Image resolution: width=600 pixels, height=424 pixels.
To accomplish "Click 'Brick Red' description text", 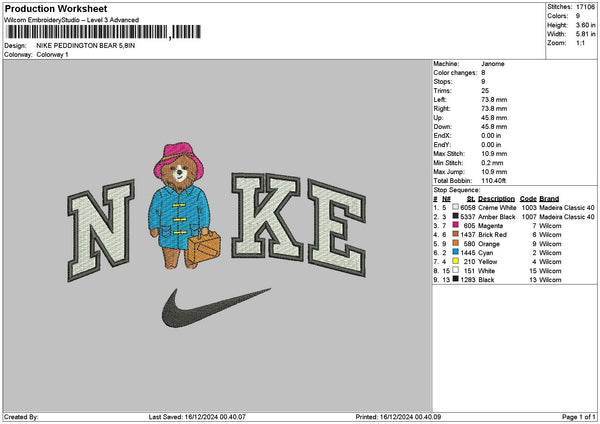I will [492, 235].
